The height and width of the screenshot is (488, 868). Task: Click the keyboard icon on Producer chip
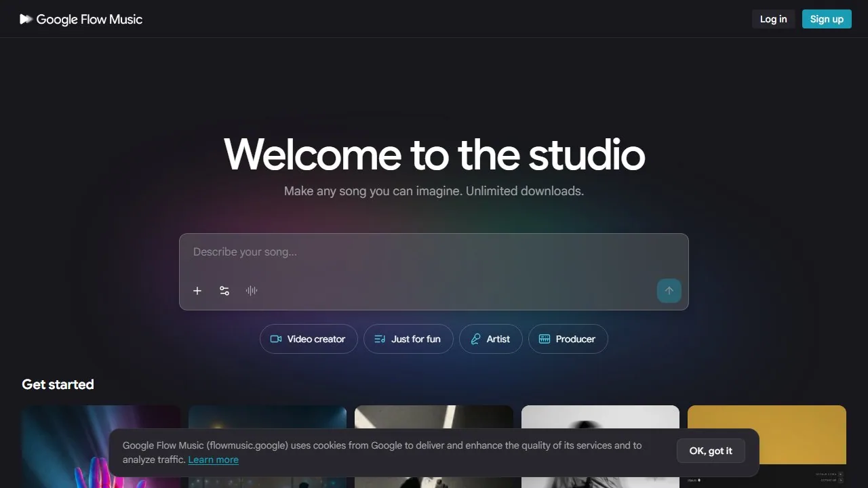545,339
